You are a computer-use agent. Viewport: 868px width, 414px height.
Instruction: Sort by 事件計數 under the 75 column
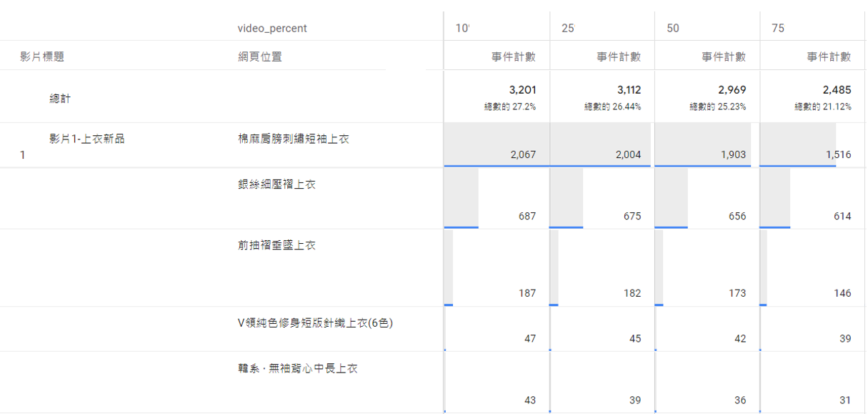[829, 57]
